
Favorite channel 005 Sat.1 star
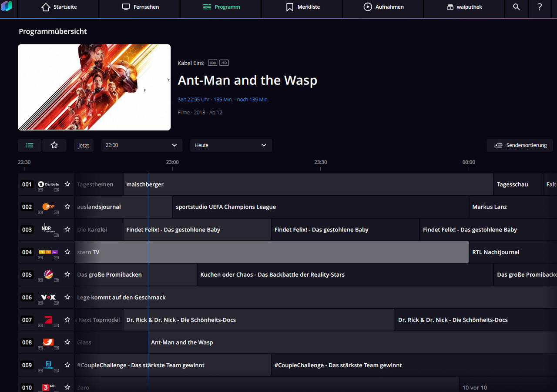pyautogui.click(x=67, y=275)
